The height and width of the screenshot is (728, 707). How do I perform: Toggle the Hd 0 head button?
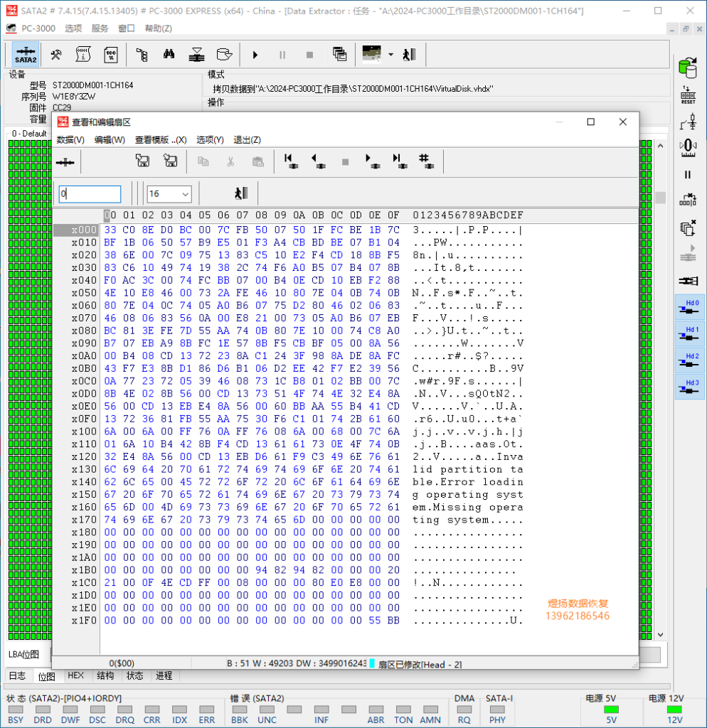point(689,307)
